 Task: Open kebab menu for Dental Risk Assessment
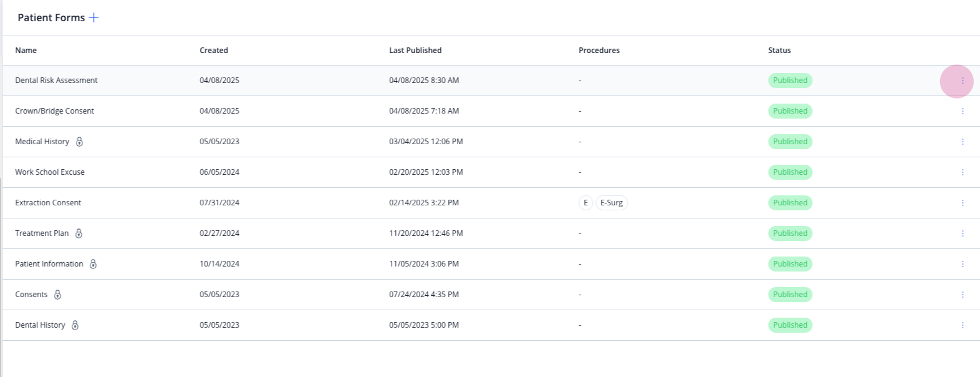coord(963,81)
